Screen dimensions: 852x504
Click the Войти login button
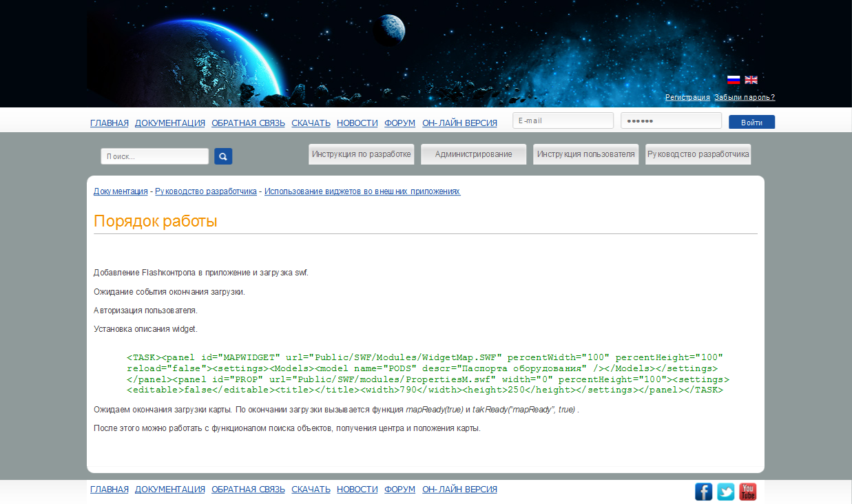751,122
